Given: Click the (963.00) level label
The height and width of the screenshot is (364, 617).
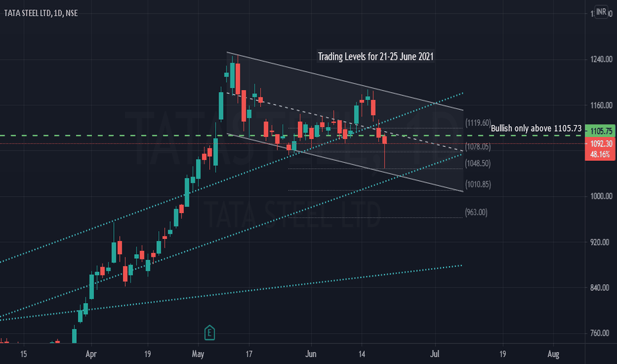Looking at the screenshot, I should click(x=476, y=212).
